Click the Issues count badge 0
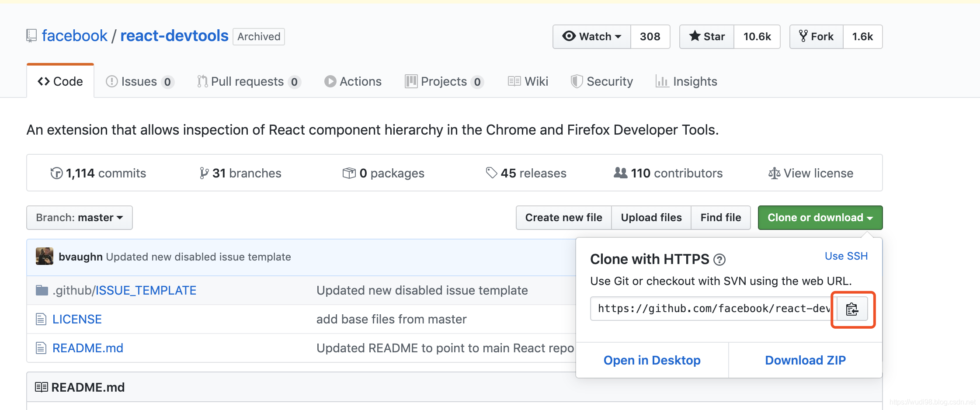 coord(167,82)
